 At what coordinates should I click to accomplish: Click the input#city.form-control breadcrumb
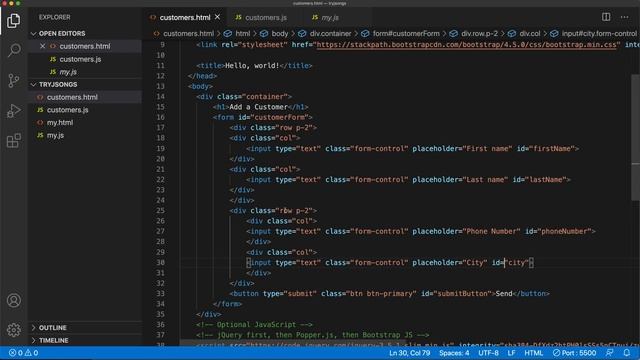point(593,33)
